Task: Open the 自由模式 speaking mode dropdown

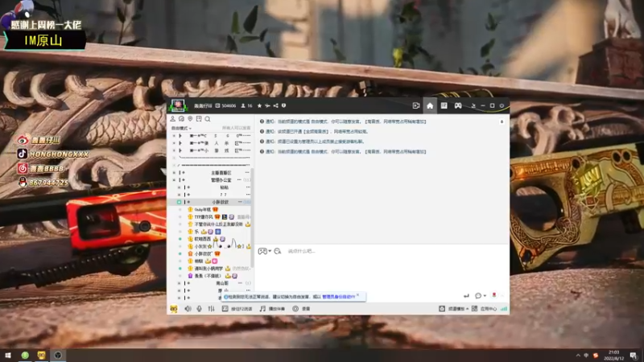Action: [181, 128]
